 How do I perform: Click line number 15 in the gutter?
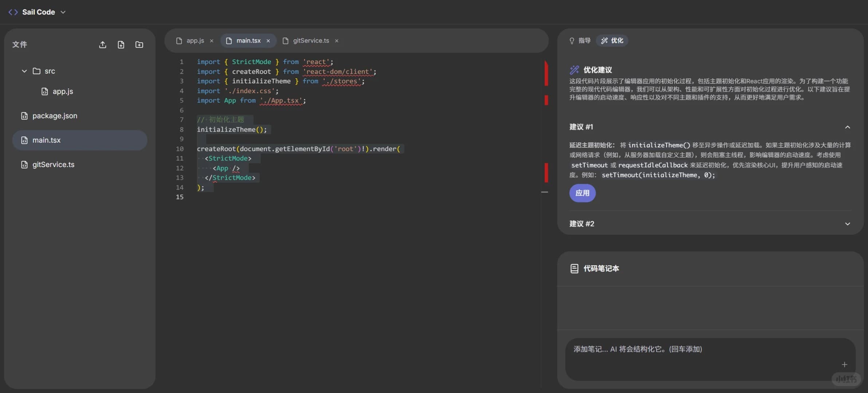pyautogui.click(x=180, y=197)
